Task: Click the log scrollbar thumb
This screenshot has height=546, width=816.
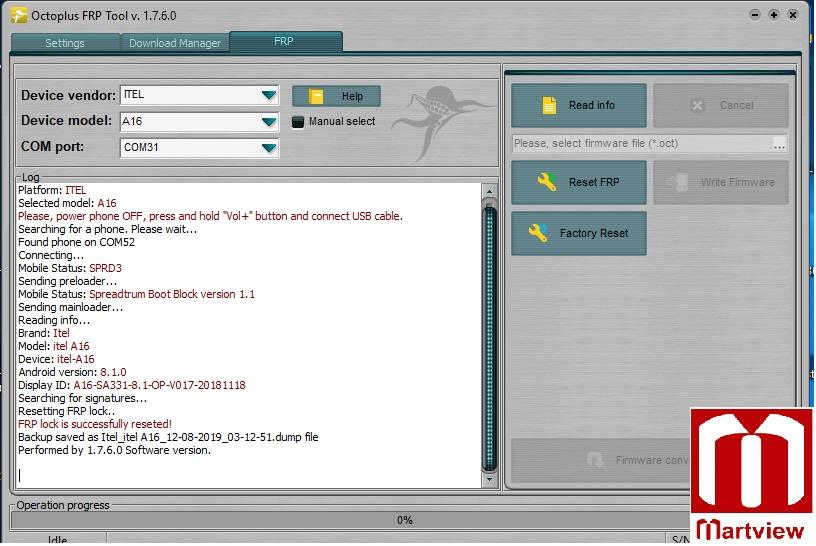Action: click(x=489, y=338)
